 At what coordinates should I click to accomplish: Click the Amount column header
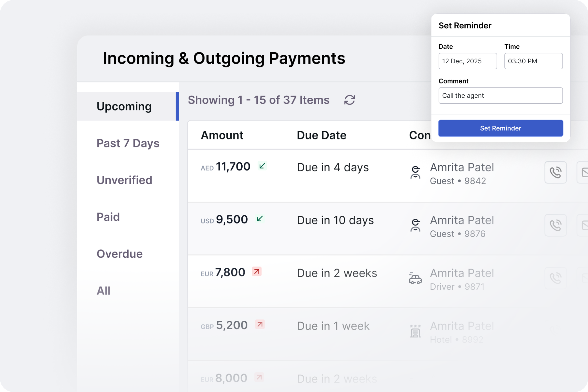click(222, 135)
